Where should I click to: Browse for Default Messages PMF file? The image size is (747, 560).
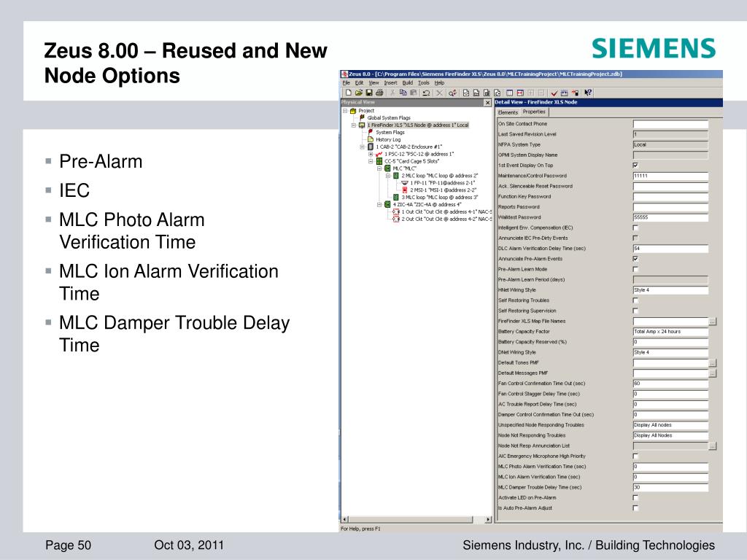pyautogui.click(x=712, y=374)
